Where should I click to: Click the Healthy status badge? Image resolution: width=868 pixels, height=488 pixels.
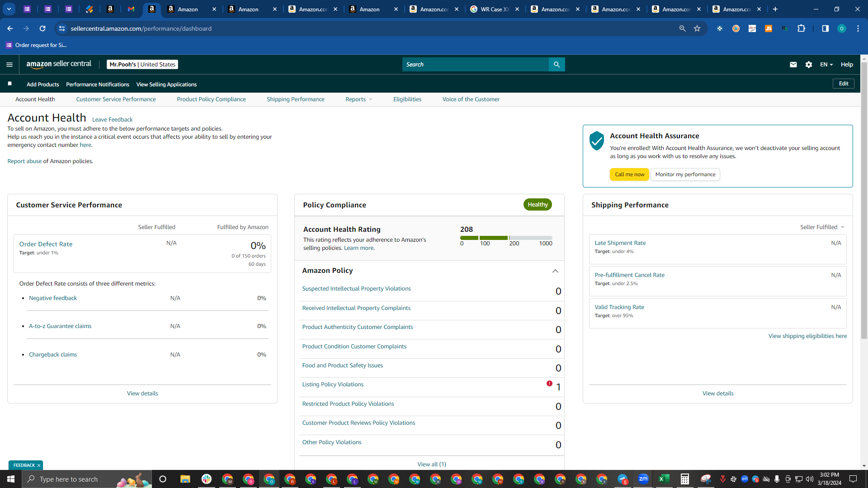538,205
